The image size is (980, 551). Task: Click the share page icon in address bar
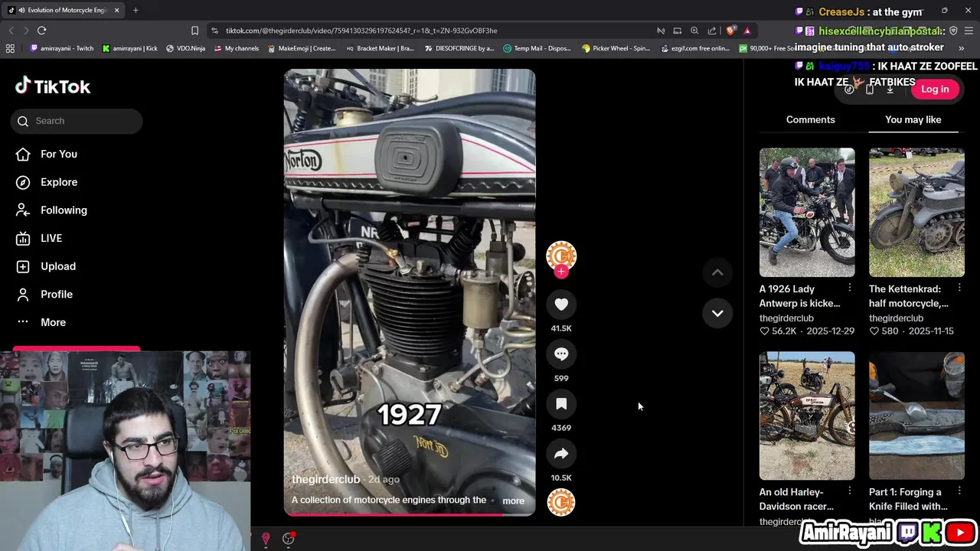point(712,31)
